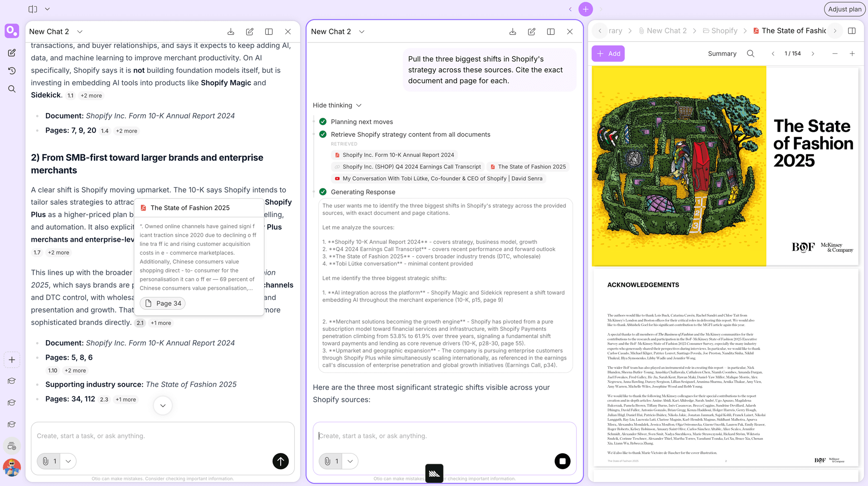Search within the PDF document
Image resolution: width=868 pixels, height=486 pixels.
tap(751, 53)
